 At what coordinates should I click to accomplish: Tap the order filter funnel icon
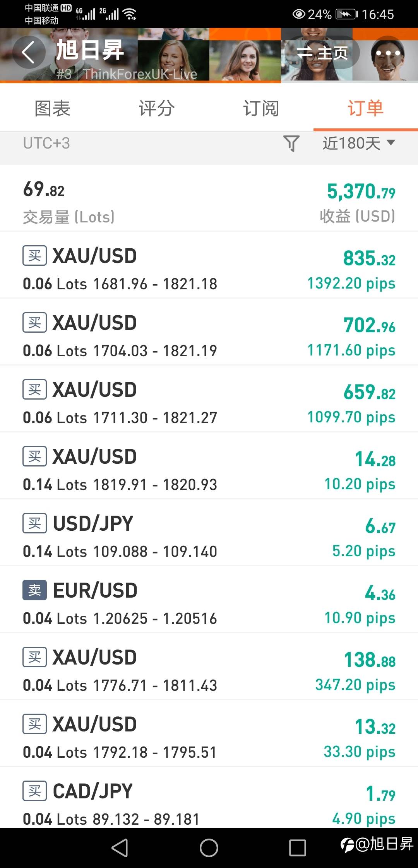(x=291, y=144)
